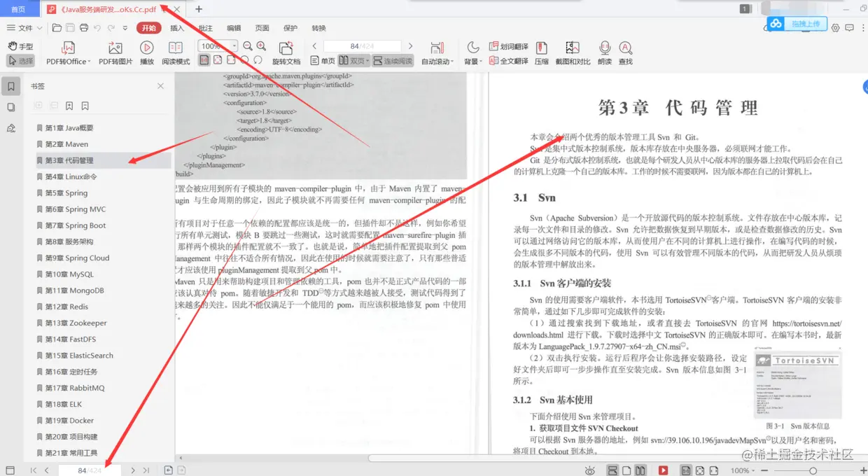Click the status bar page number field
Image resolution: width=868 pixels, height=476 pixels.
pos(90,470)
